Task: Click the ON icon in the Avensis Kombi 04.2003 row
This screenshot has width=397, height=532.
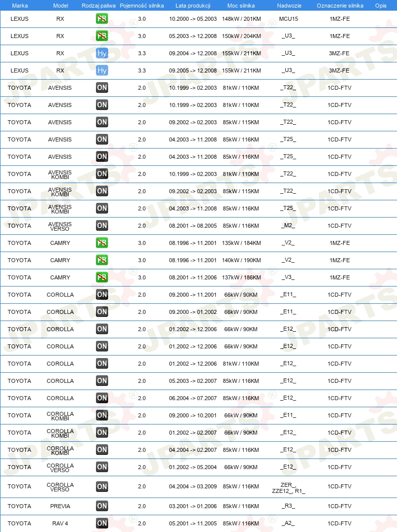Action: point(102,208)
